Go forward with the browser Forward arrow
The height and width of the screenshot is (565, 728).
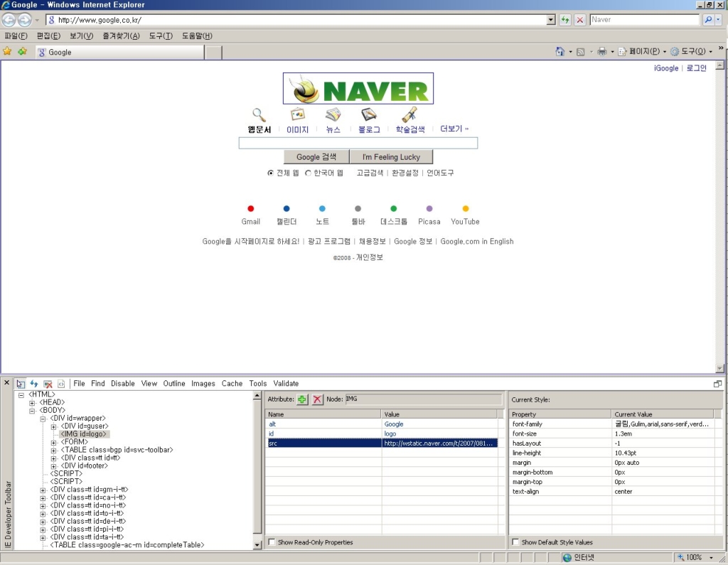(x=25, y=20)
